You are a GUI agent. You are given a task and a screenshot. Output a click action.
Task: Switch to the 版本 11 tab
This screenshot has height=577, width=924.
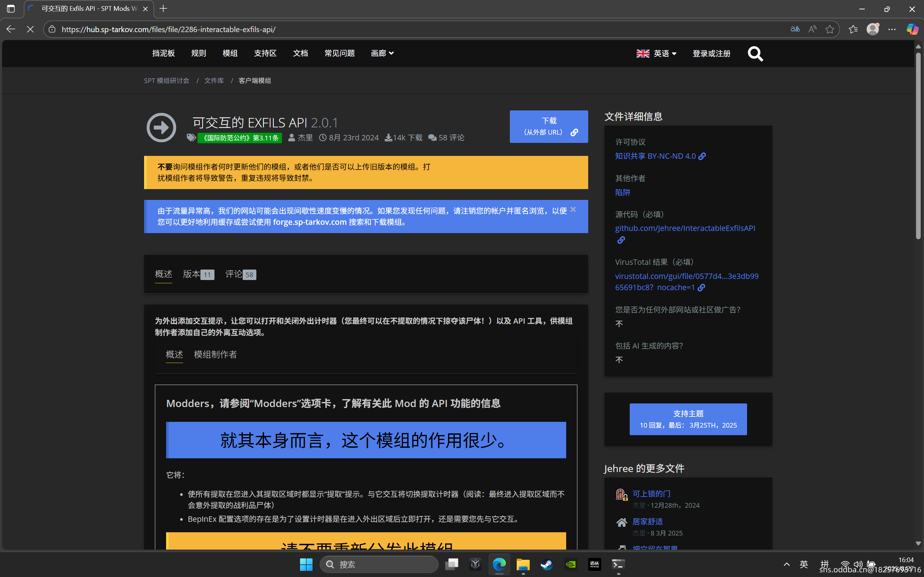point(199,274)
